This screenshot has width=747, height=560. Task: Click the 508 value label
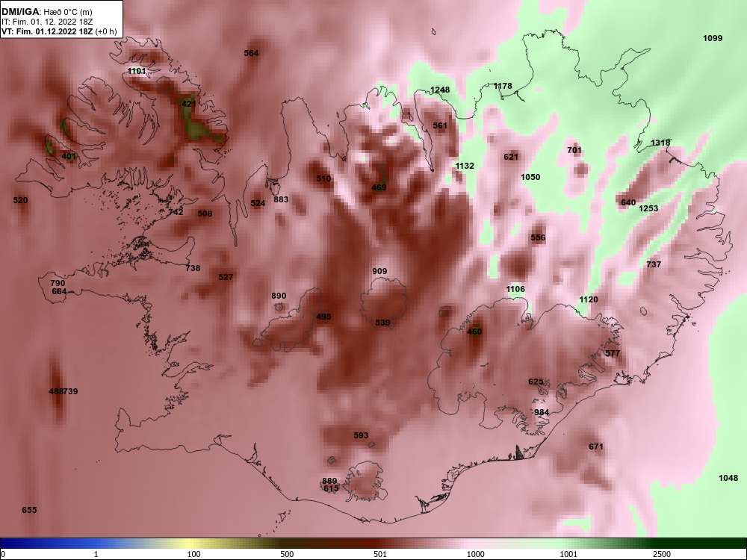tap(205, 214)
